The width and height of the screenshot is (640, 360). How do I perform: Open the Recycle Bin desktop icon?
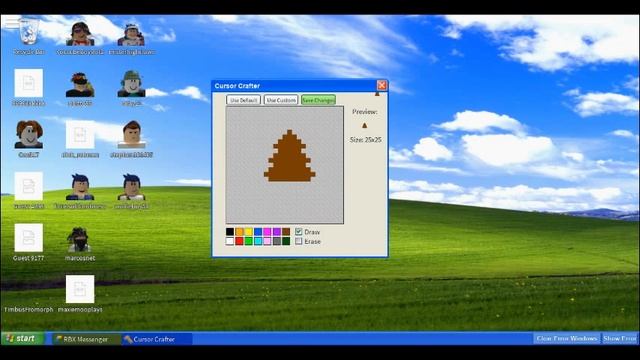pyautogui.click(x=29, y=32)
